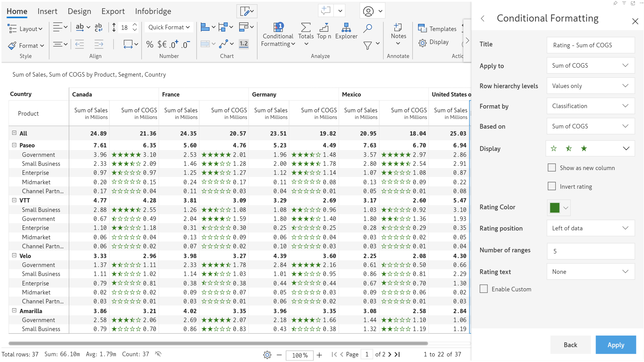Click the Totals sigma icon
Screen dimensions: 644x362
point(306,27)
